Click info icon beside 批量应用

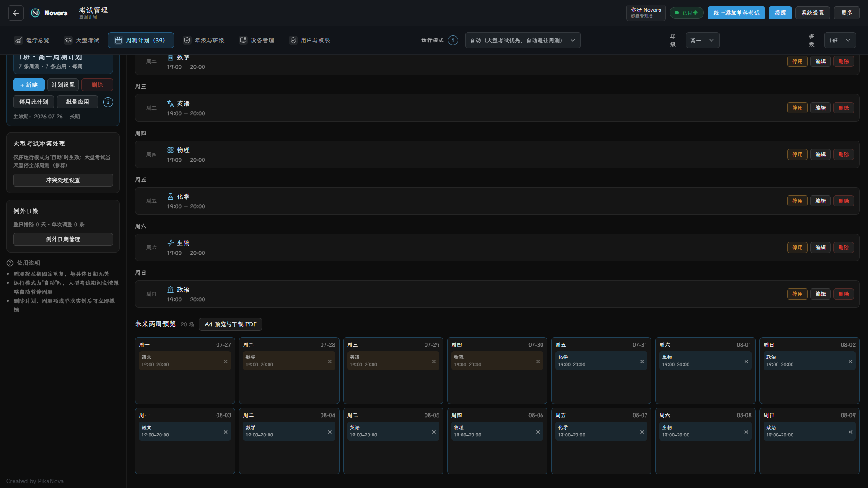click(108, 102)
